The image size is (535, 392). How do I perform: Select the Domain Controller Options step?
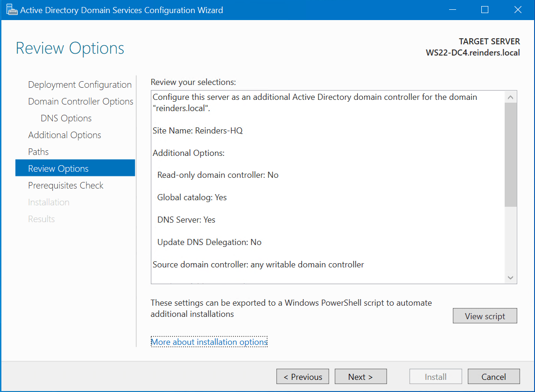coord(80,101)
